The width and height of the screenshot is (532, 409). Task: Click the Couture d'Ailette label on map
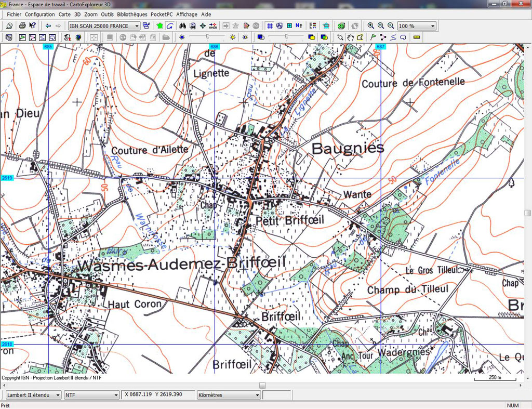[x=150, y=150]
